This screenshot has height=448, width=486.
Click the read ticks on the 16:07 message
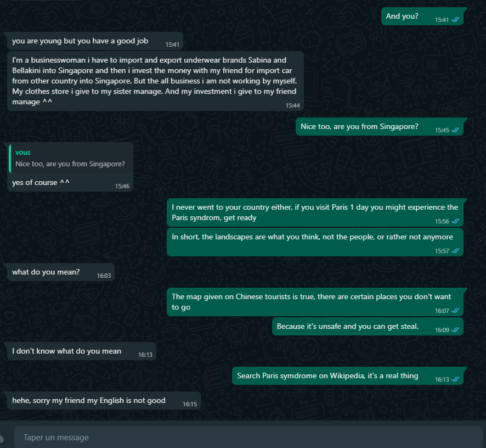click(455, 311)
